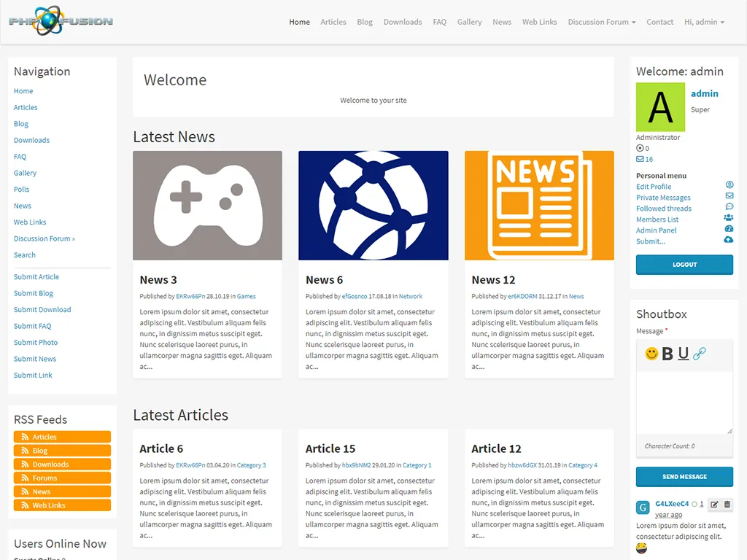Open Polls in sidebar navigation

point(21,190)
